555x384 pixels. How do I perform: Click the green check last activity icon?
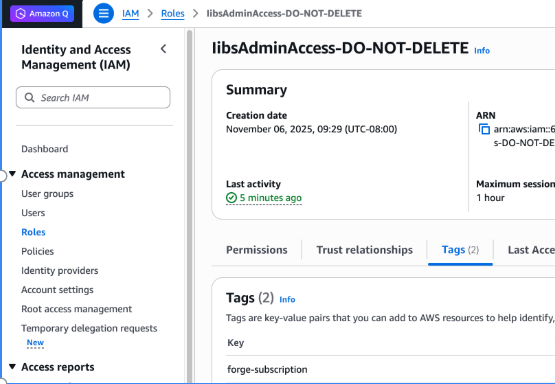coord(231,197)
